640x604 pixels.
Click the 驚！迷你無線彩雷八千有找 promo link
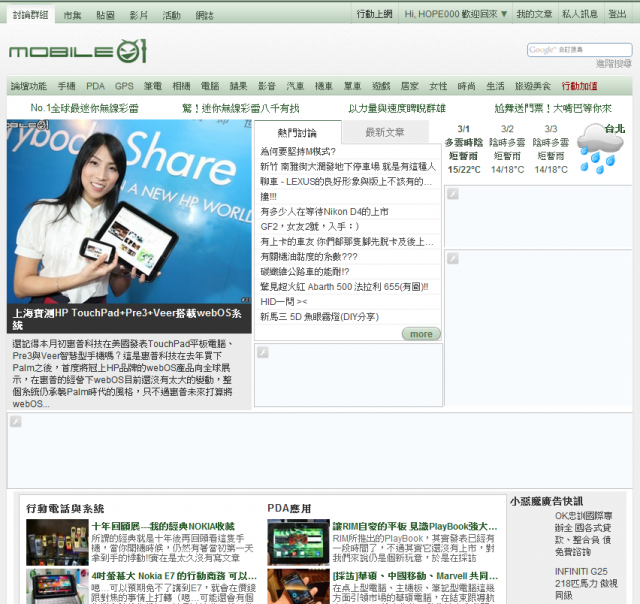(241, 108)
